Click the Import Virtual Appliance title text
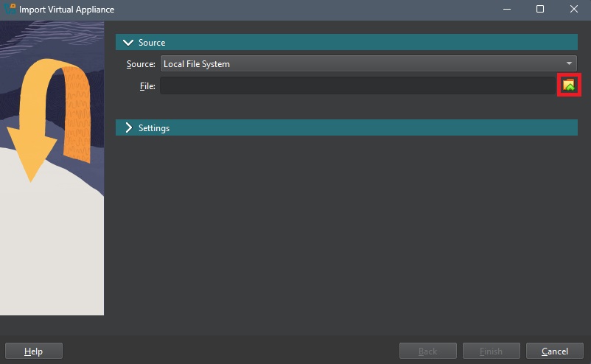 (x=66, y=10)
